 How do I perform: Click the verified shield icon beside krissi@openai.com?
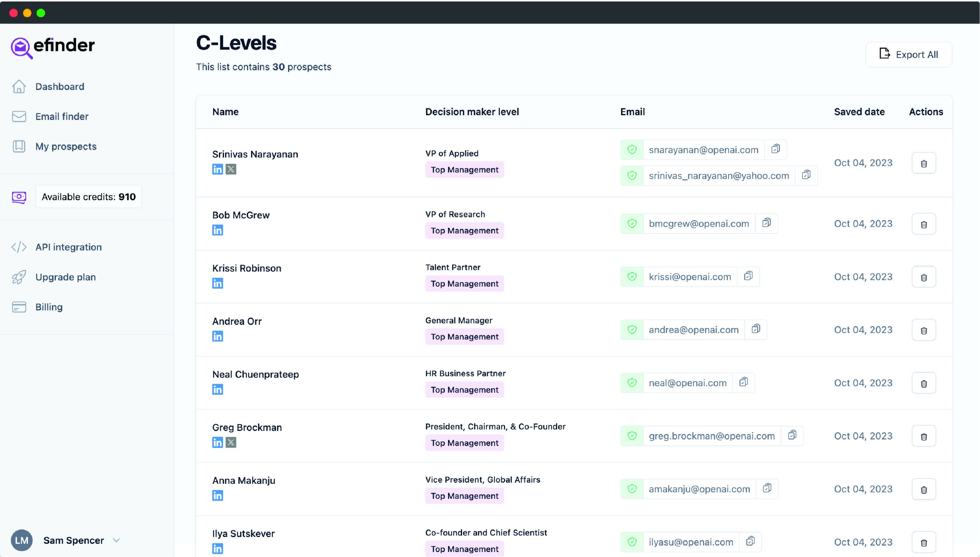(632, 276)
